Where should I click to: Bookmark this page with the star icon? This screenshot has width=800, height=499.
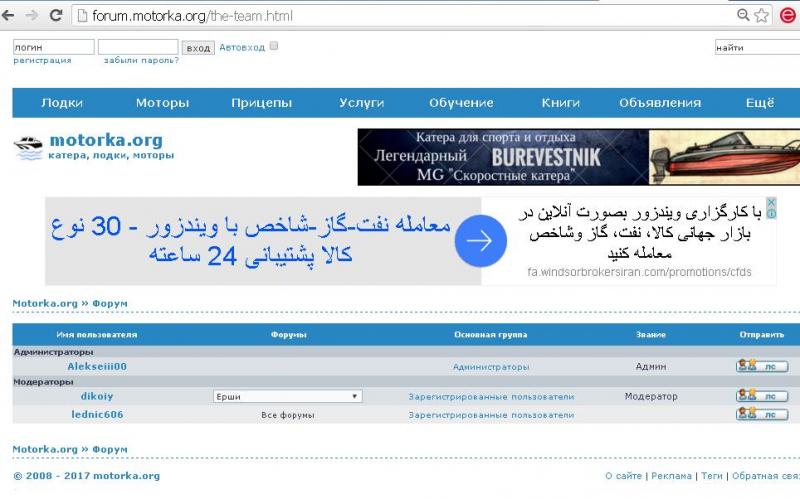click(x=762, y=16)
